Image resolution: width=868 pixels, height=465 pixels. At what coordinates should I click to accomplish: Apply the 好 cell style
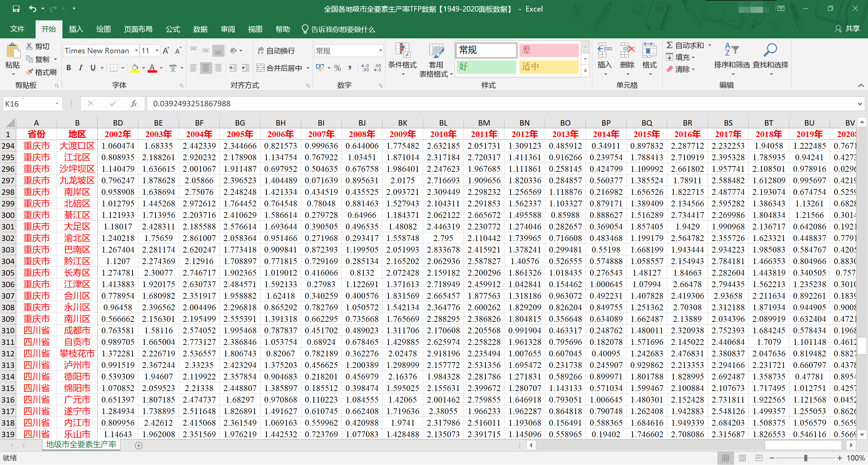pos(486,67)
